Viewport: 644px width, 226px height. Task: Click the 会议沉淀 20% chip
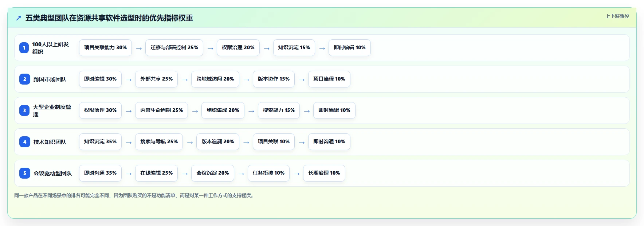212,173
